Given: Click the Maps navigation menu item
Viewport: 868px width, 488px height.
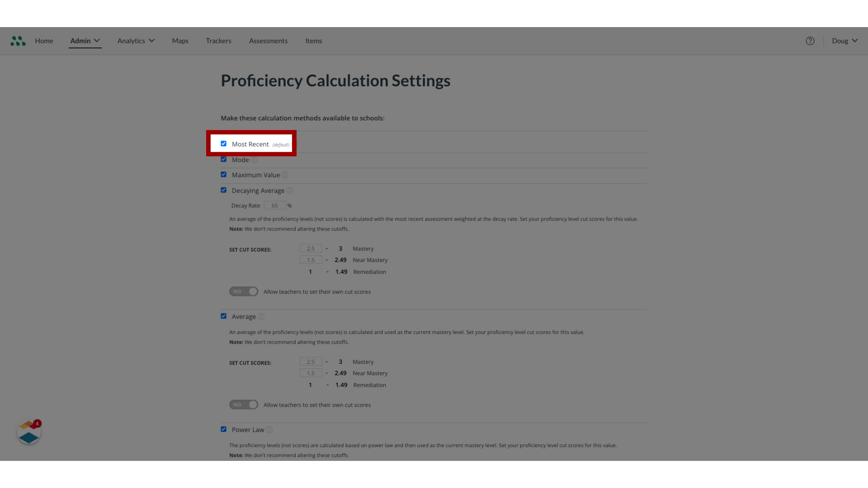Looking at the screenshot, I should 180,41.
